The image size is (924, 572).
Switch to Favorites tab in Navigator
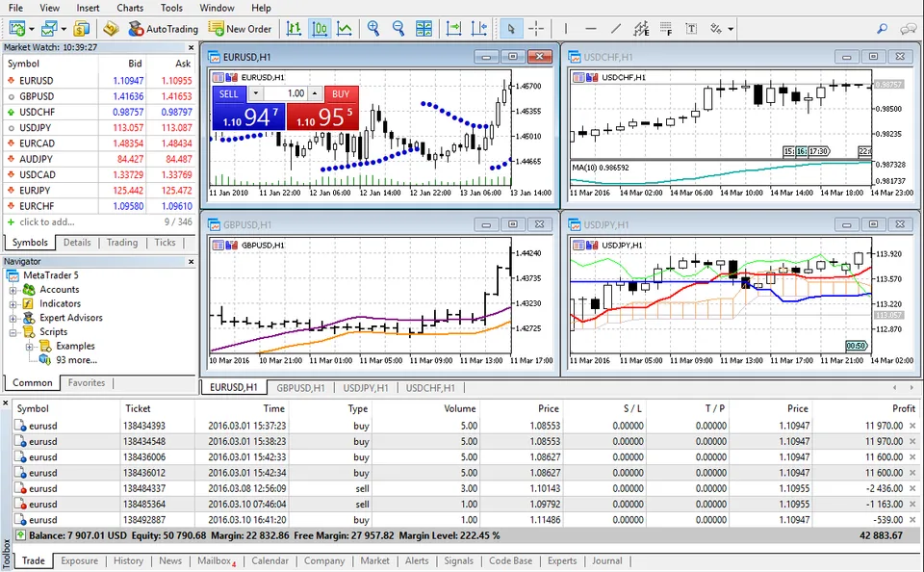(x=86, y=382)
